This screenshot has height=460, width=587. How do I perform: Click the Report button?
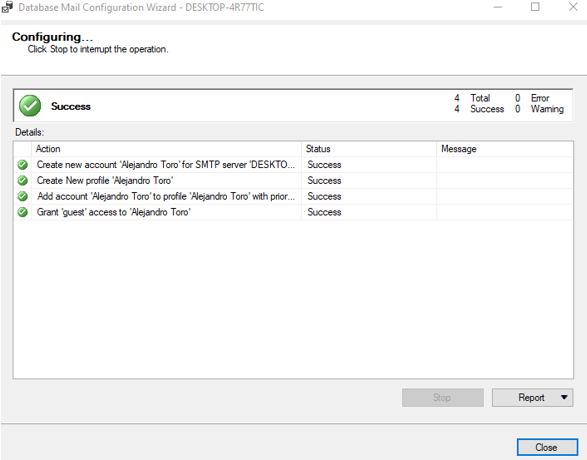pyautogui.click(x=531, y=397)
